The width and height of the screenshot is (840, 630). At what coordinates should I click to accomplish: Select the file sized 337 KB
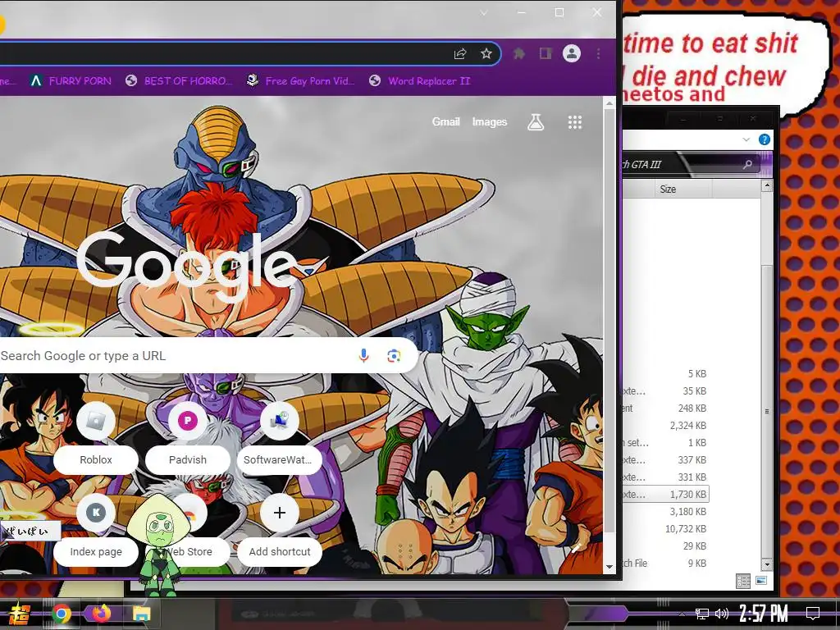pos(665,459)
